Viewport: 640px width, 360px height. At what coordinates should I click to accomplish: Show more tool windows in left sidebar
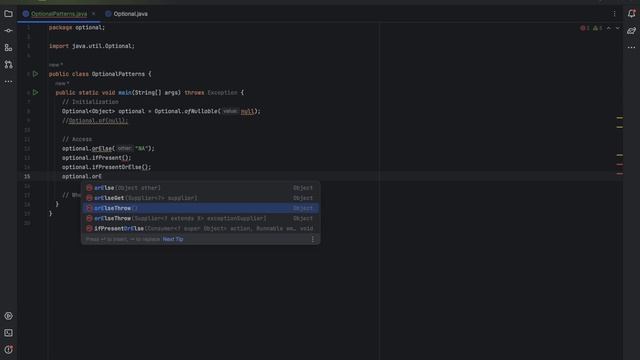point(8,82)
